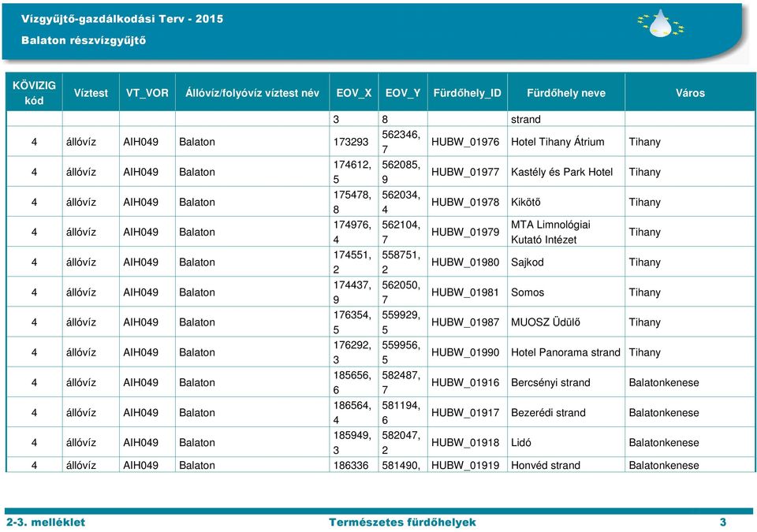Select EOV_X value '185656,6'
The height and width of the screenshot is (532, 757).
(352, 382)
